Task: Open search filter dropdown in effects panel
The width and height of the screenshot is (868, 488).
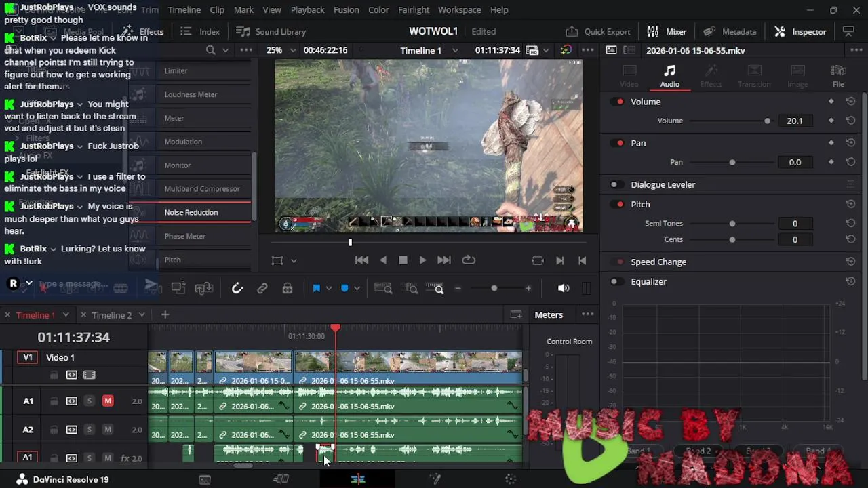Action: [x=226, y=50]
